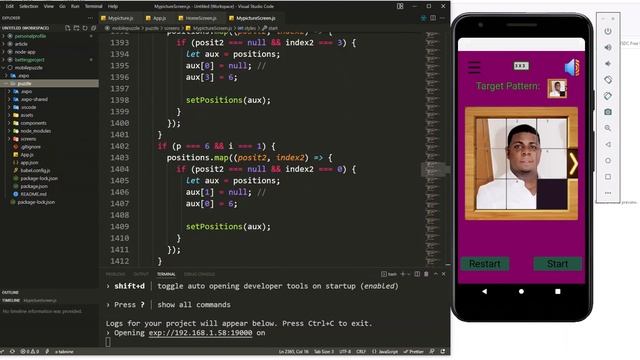
Task: Click the split terminal icon in panel
Action: pyautogui.click(x=417, y=274)
